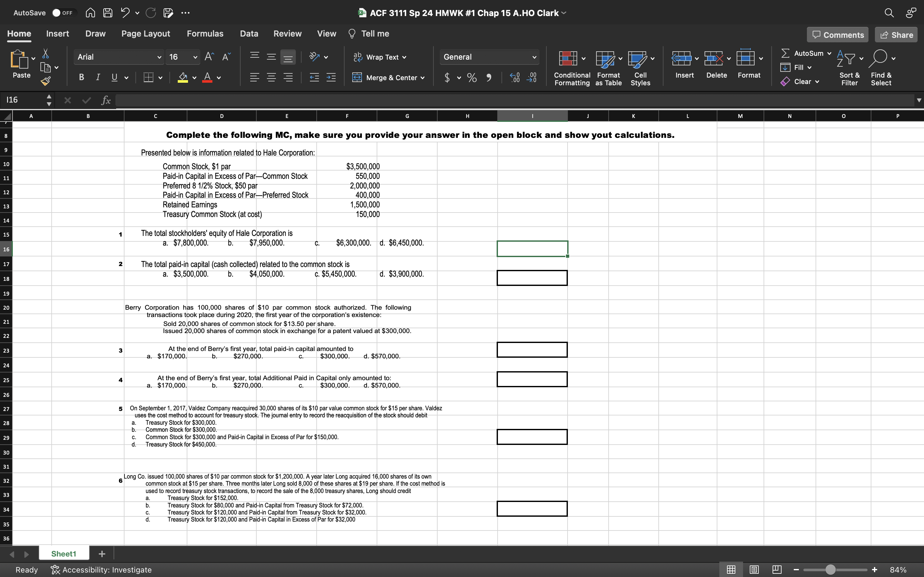Switch to Page Layout view in status bar
The height and width of the screenshot is (577, 924).
click(754, 570)
